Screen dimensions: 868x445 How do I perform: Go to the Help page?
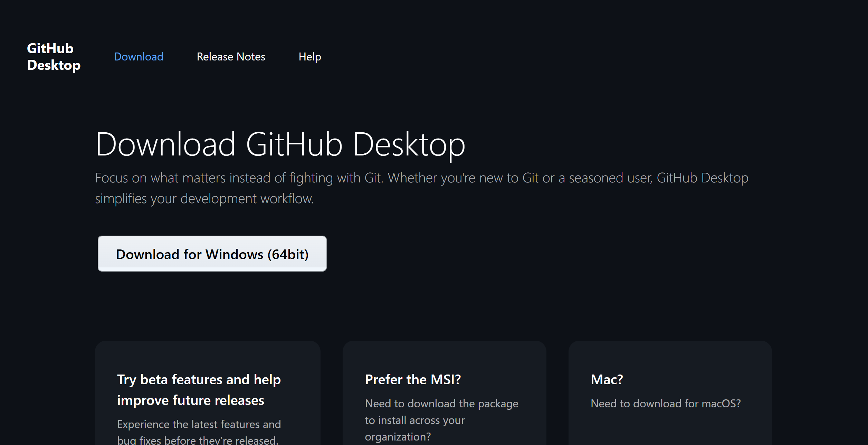coord(310,57)
